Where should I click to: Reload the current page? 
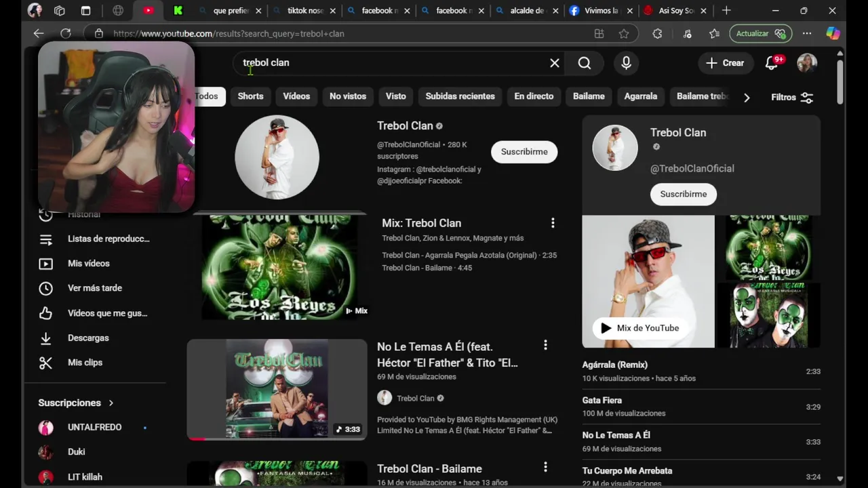[66, 33]
